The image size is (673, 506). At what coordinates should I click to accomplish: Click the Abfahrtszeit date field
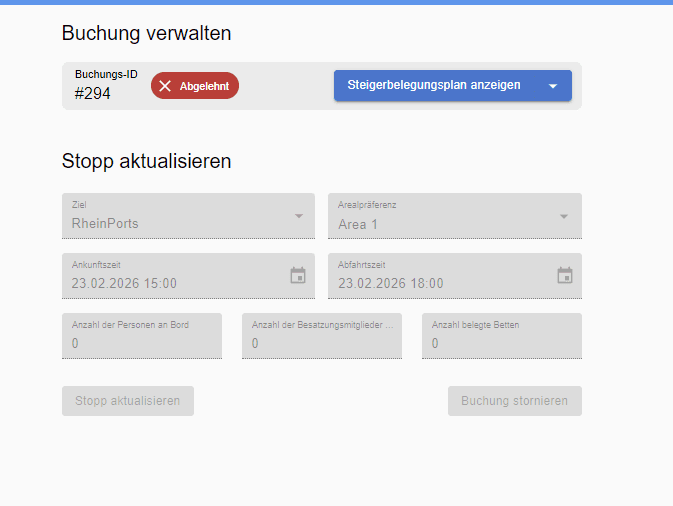(x=455, y=276)
